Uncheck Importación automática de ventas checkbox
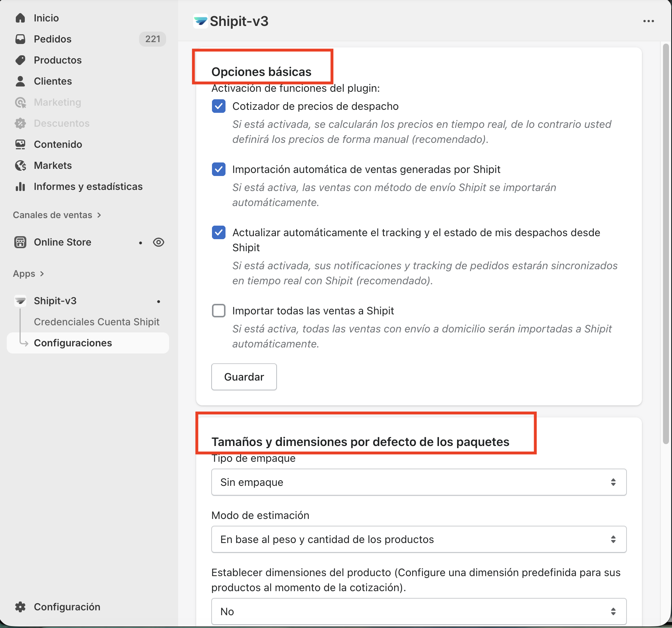The width and height of the screenshot is (672, 628). (x=219, y=170)
